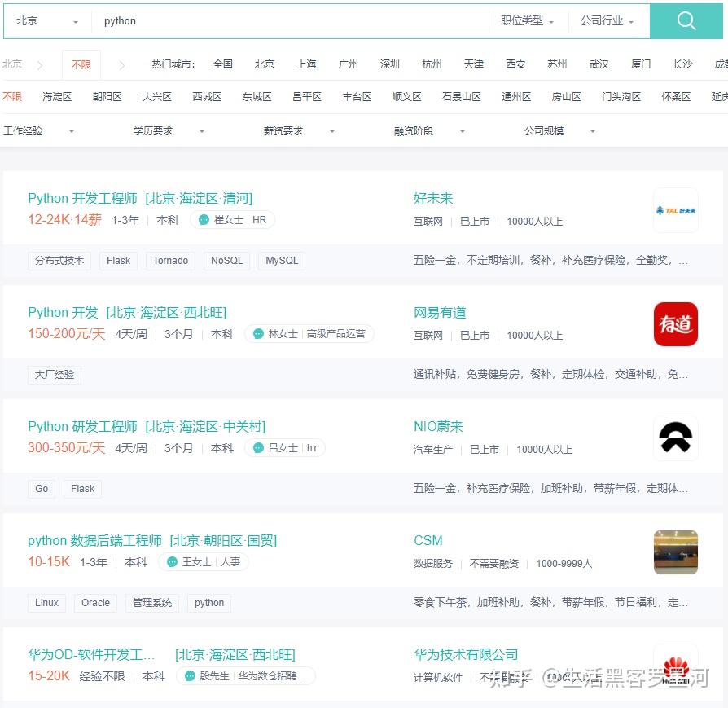Open Python 开发工程师 清河 job posting
The height and width of the screenshot is (708, 728).
click(140, 198)
